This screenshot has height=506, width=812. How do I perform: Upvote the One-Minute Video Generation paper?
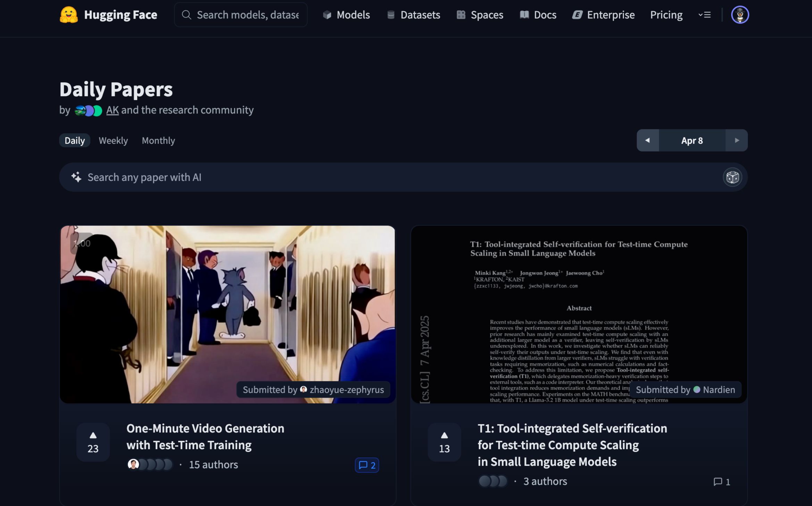[x=93, y=442]
